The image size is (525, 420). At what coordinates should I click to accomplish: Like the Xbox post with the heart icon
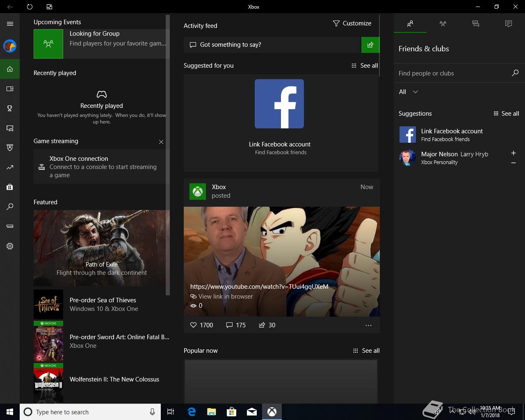pos(194,325)
